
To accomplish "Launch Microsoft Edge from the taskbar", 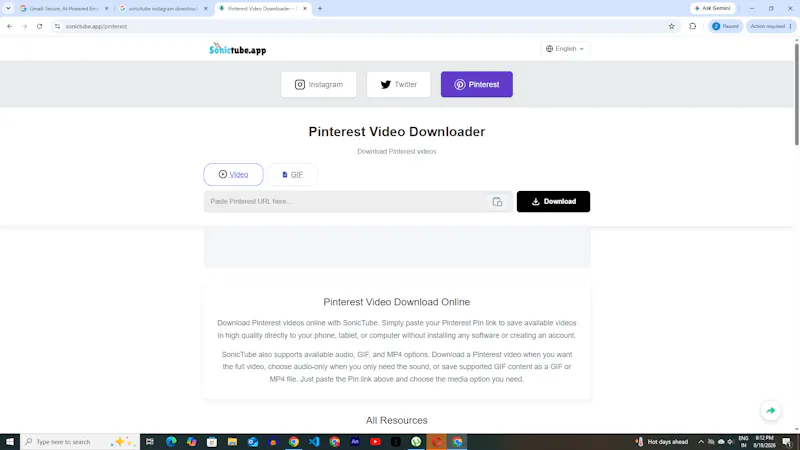I will [171, 442].
